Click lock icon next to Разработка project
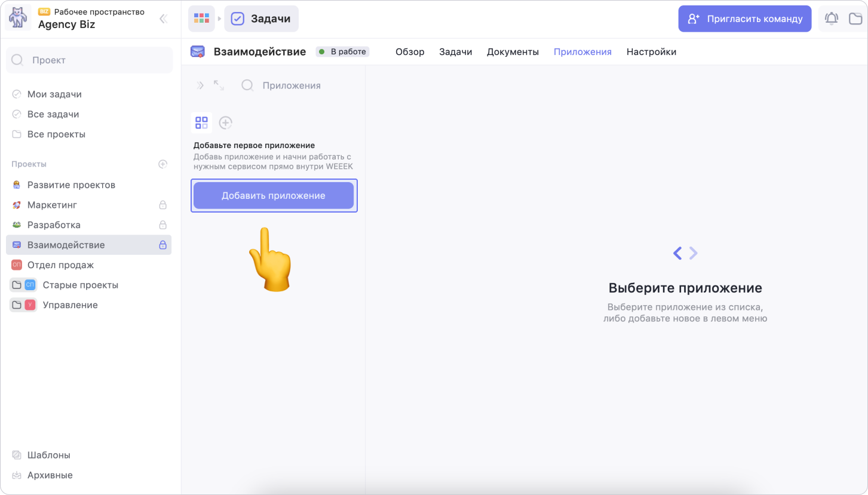Image resolution: width=868 pixels, height=495 pixels. click(162, 225)
